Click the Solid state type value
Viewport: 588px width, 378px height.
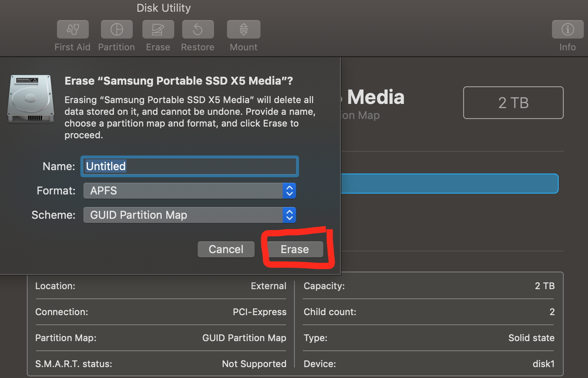531,338
